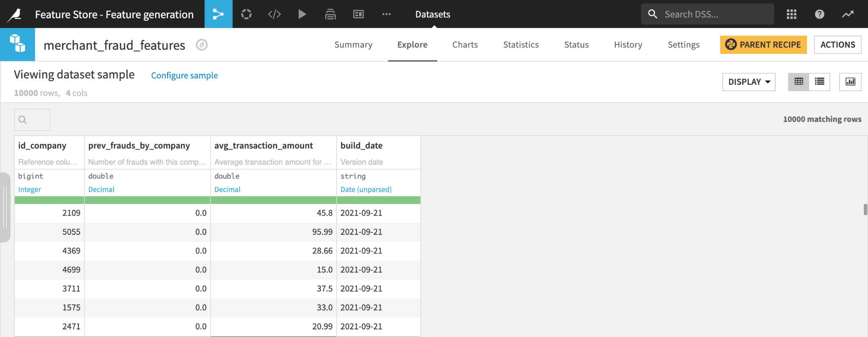Viewport: 868px width, 337px height.
Task: Switch to list view layout
Action: 820,81
